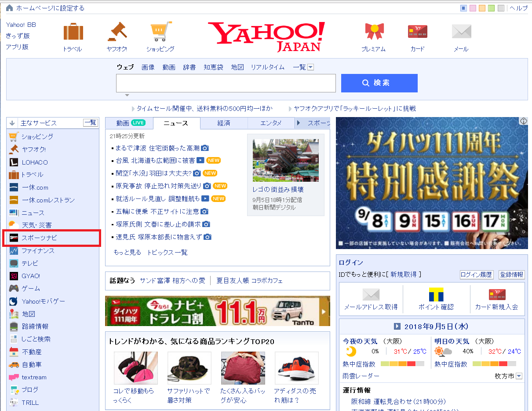
Task: Select the green theme color swatch
Action: (491, 8)
